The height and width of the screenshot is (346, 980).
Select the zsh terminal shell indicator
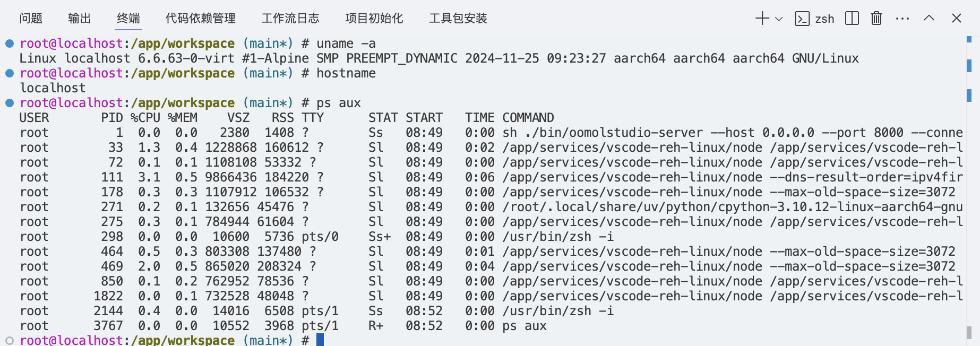814,19
